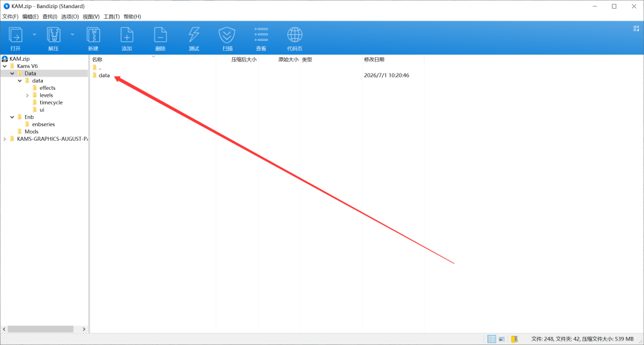Open the dropdown arrow next to Open (打开)
644x345 pixels.
click(x=35, y=35)
